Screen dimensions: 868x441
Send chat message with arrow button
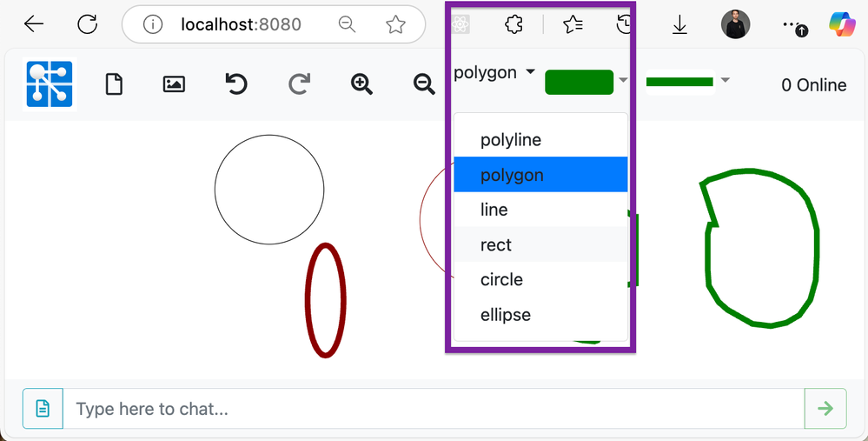coord(825,409)
